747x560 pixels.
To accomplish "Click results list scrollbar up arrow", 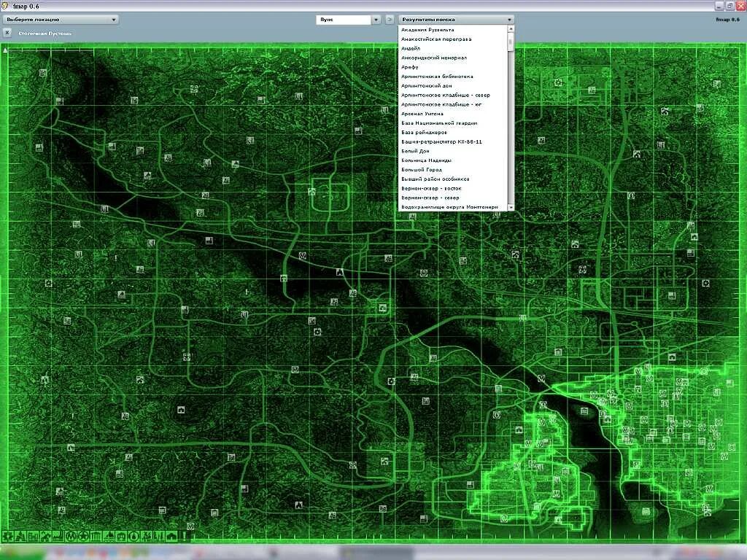I will pyautogui.click(x=511, y=29).
